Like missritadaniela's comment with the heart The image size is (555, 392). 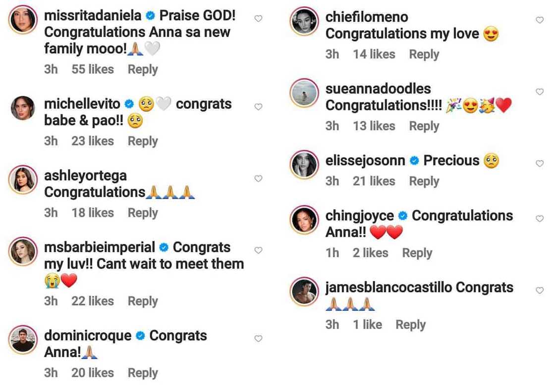click(258, 18)
